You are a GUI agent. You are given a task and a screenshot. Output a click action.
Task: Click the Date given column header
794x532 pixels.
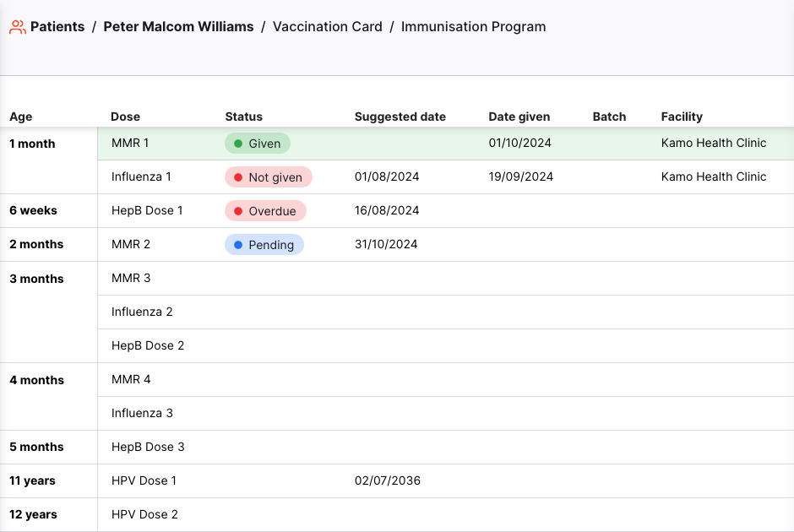(519, 117)
